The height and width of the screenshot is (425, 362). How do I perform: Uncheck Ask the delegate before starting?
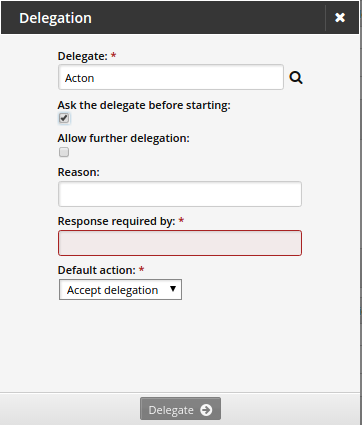point(64,118)
